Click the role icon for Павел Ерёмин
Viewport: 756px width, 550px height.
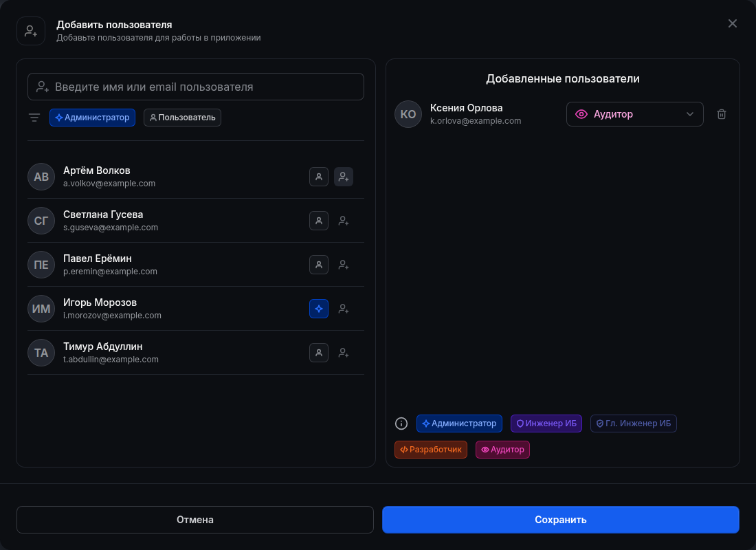(319, 265)
